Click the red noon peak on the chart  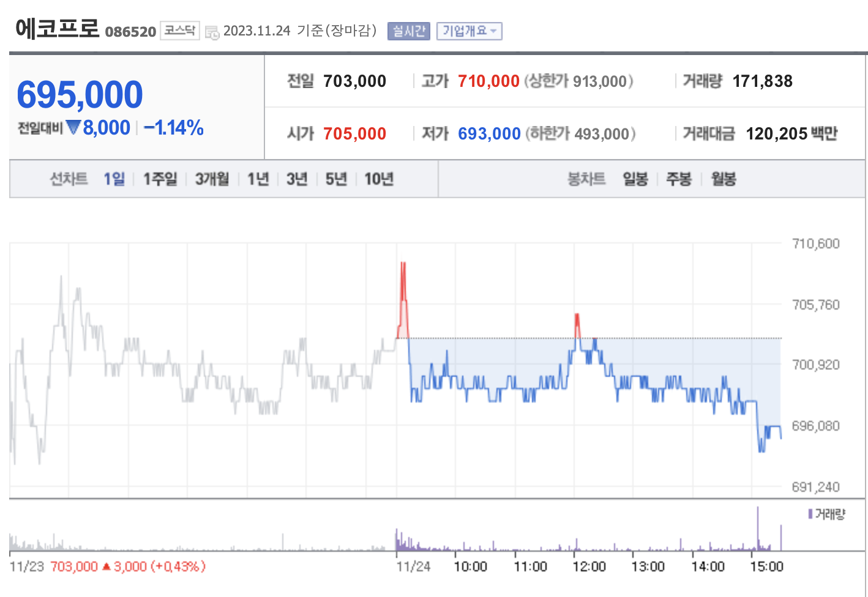[577, 325]
